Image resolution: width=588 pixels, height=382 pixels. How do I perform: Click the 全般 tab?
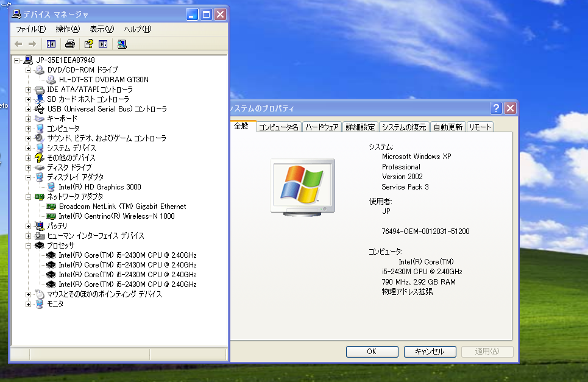[241, 126]
